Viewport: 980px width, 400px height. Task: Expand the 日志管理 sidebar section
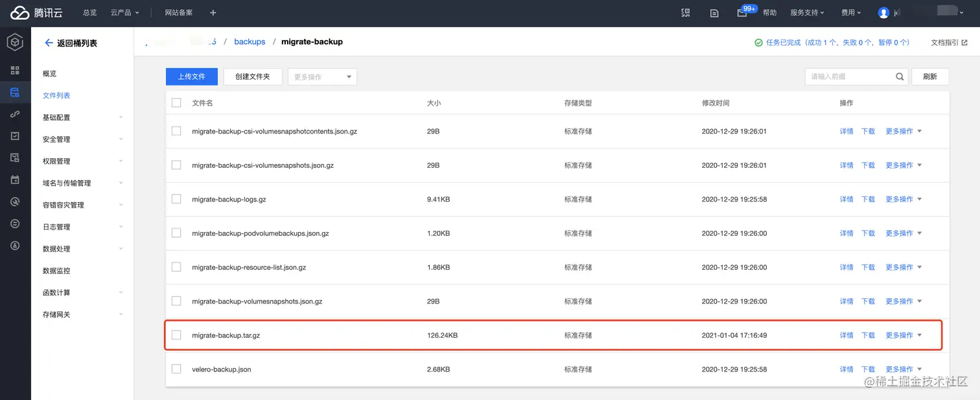[82, 227]
